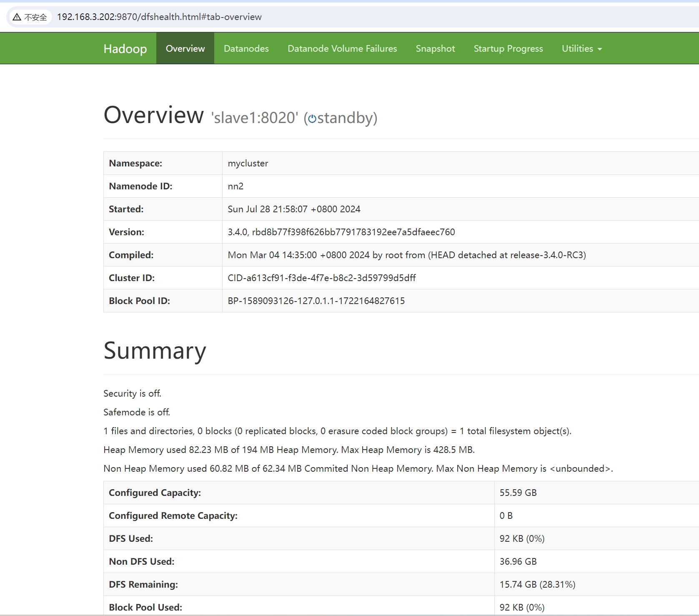Click the Non Heap Memory used line

click(358, 468)
